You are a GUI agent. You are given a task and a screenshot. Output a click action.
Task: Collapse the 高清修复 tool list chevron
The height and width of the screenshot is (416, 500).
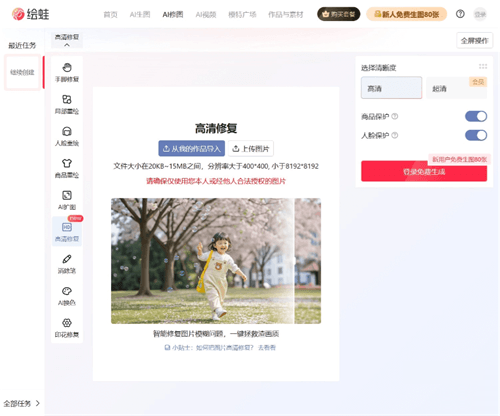pos(67,45)
